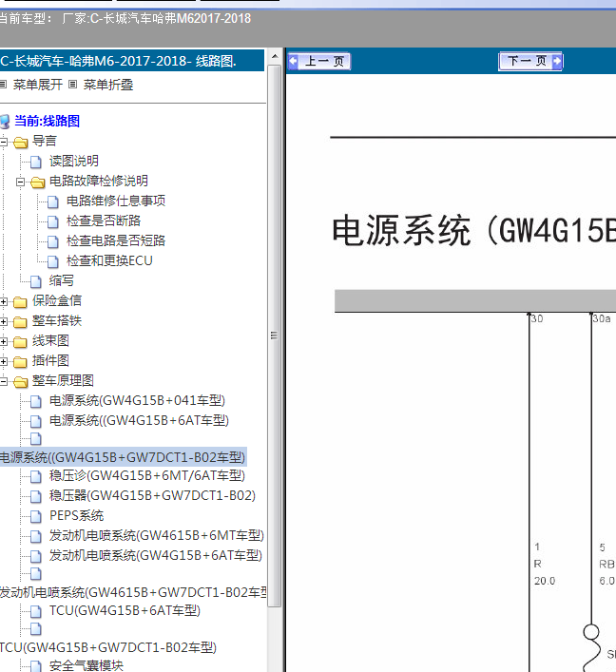Click page icon beside 缩写

point(36,281)
